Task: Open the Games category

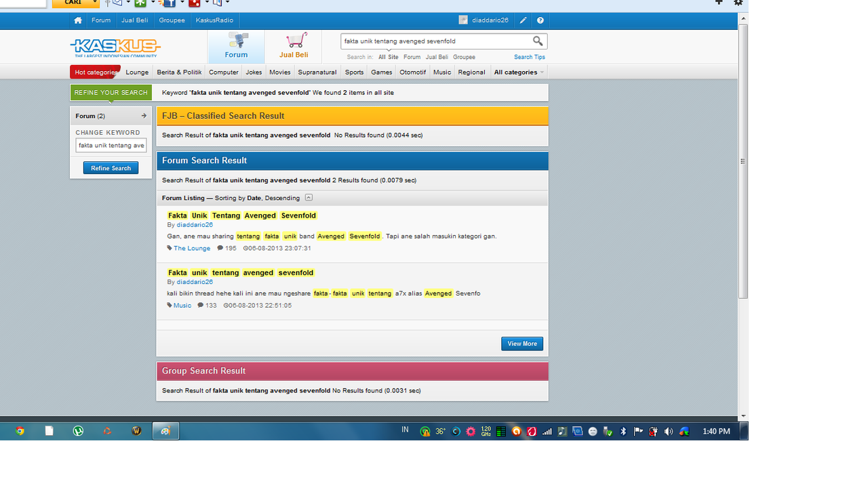Action: point(381,72)
